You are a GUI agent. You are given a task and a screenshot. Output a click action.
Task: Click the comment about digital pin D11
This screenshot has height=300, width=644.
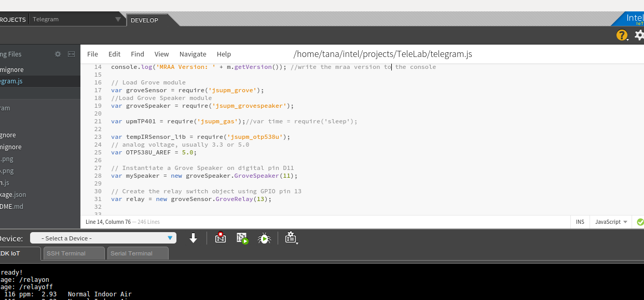coord(203,168)
